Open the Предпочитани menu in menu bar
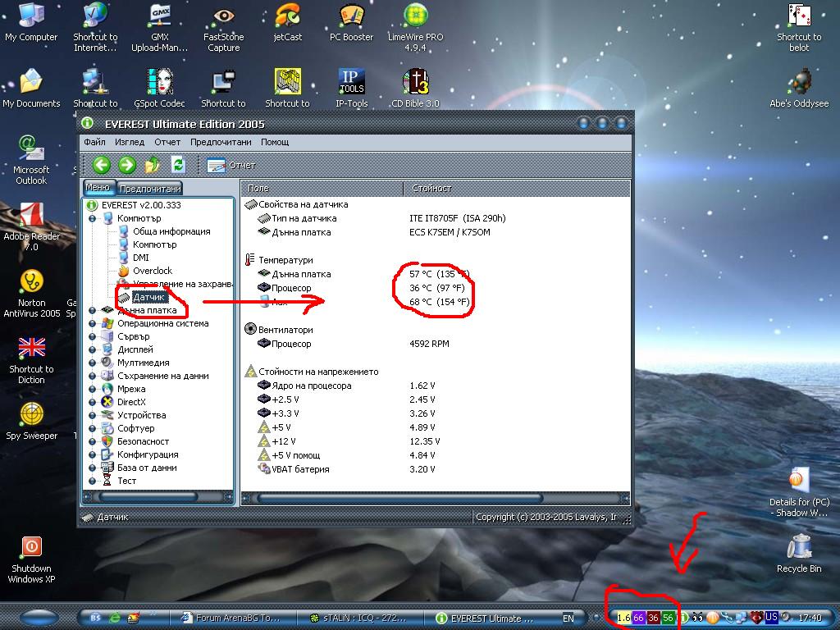Screen dimensions: 840x630 221,142
